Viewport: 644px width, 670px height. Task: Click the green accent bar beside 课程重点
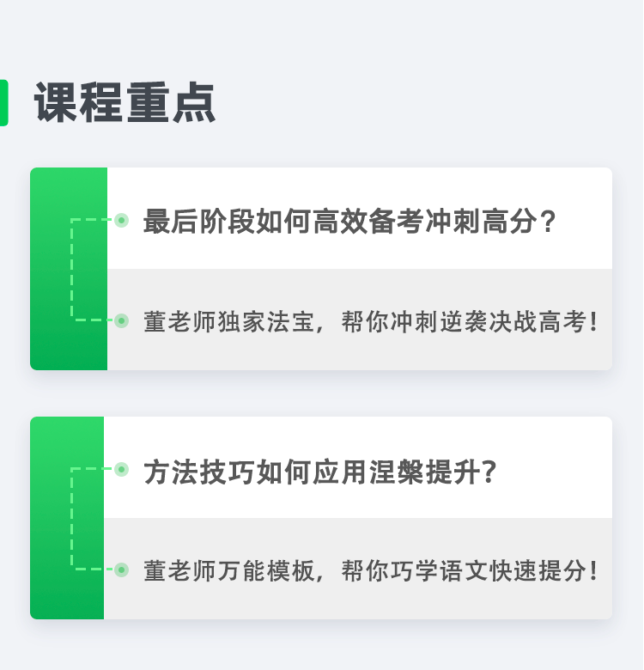tap(3, 102)
